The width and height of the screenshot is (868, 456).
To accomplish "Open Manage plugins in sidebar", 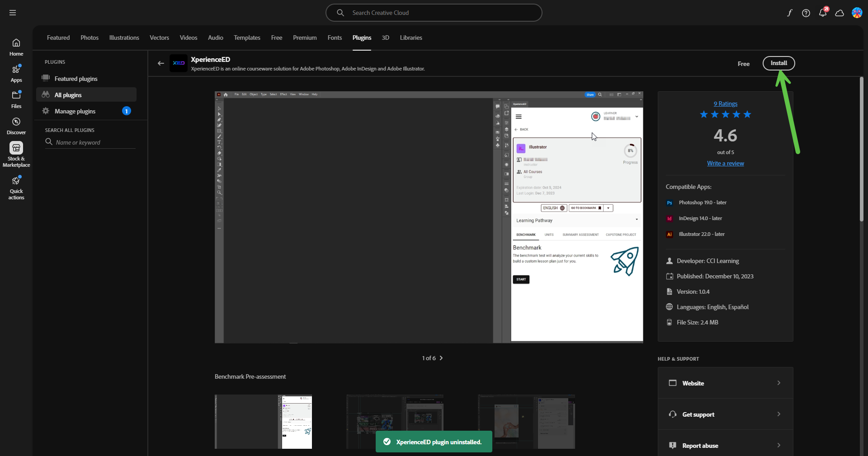I will (x=86, y=111).
